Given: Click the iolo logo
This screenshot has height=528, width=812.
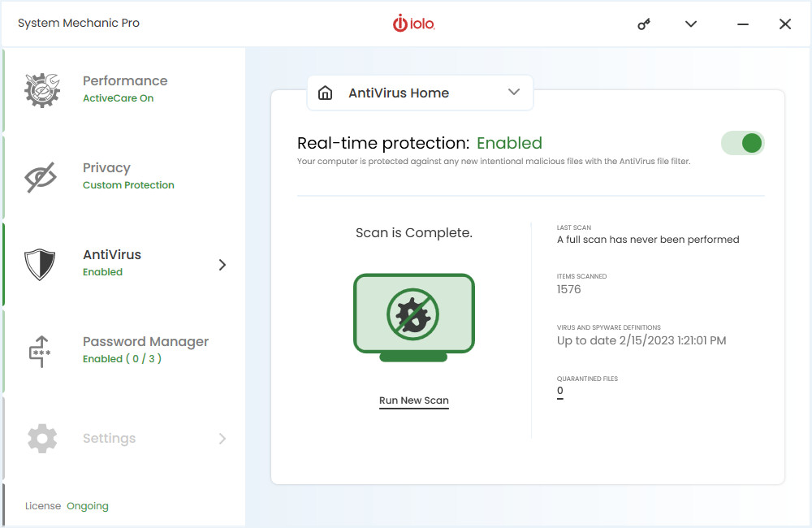Looking at the screenshot, I should (x=414, y=24).
